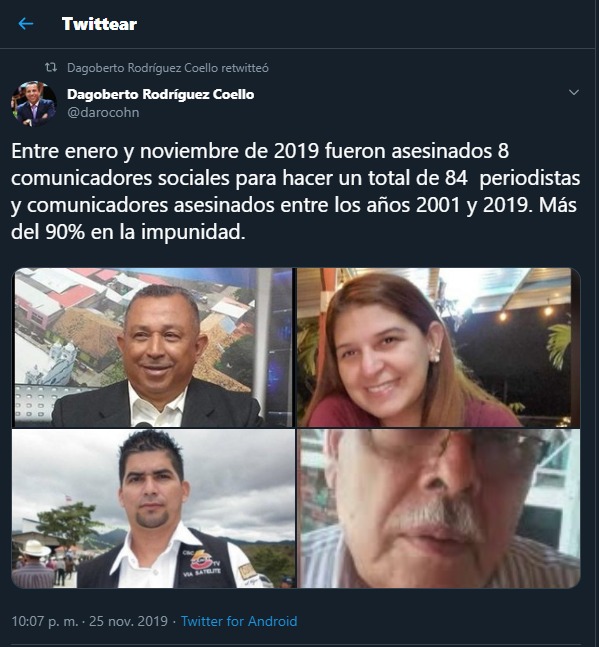View photo of man wearing TV vest
The width and height of the screenshot is (599, 647).
pyautogui.click(x=153, y=508)
